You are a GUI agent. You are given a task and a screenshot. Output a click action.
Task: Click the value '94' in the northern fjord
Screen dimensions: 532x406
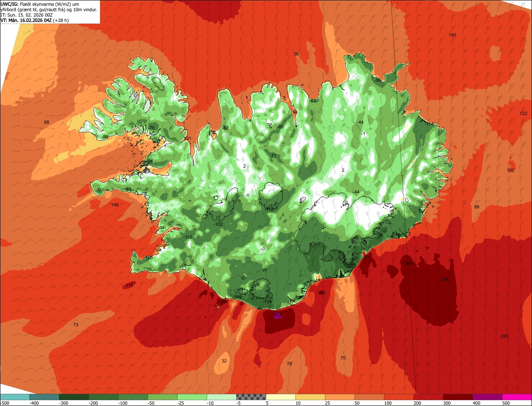(x=295, y=112)
